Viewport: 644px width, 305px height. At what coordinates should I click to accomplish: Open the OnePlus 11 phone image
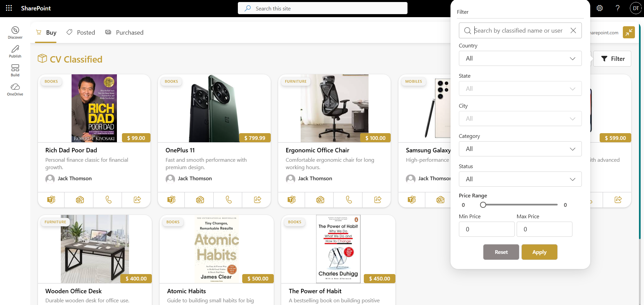(214, 108)
